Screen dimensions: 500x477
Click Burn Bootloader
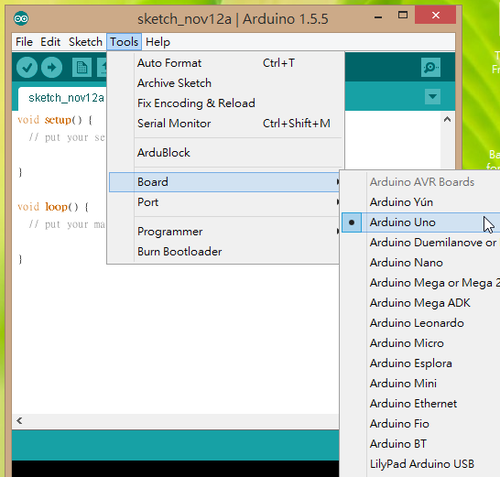tap(225, 252)
